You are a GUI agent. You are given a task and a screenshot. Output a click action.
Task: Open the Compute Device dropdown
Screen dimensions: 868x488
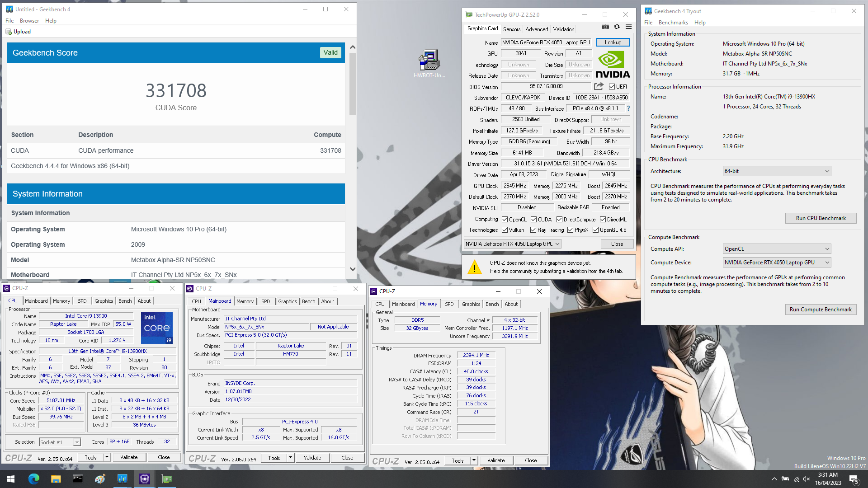pyautogui.click(x=777, y=263)
